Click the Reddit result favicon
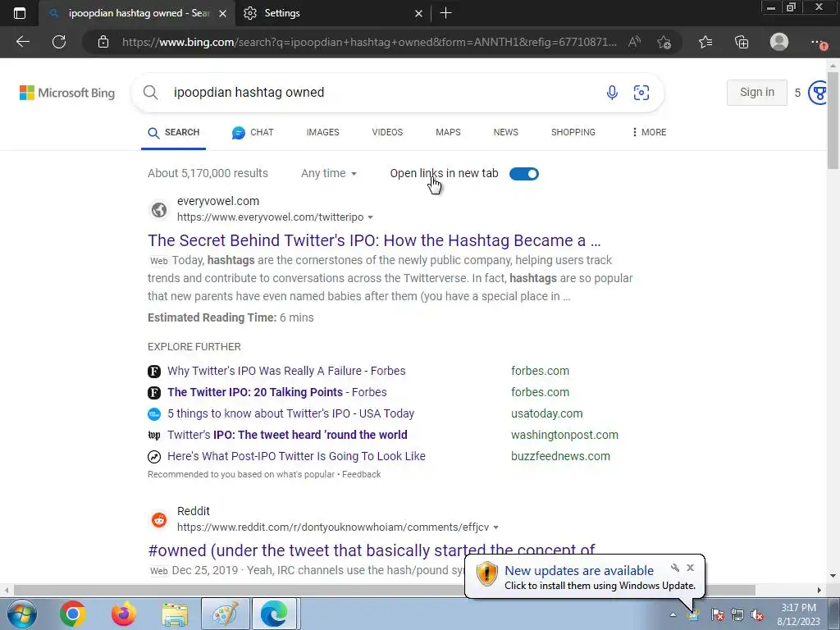The height and width of the screenshot is (630, 840). point(159,519)
